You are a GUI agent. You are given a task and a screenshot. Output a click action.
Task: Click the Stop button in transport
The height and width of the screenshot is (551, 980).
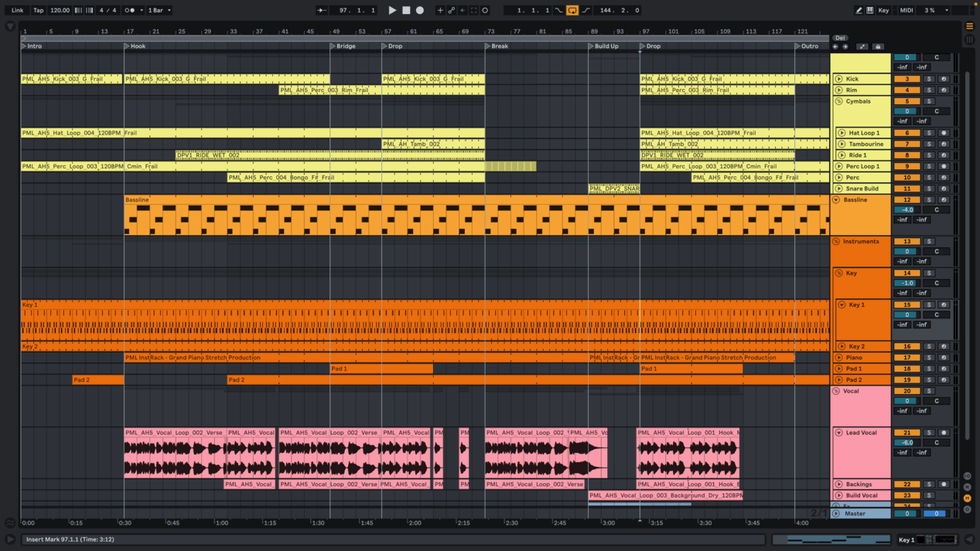point(406,11)
